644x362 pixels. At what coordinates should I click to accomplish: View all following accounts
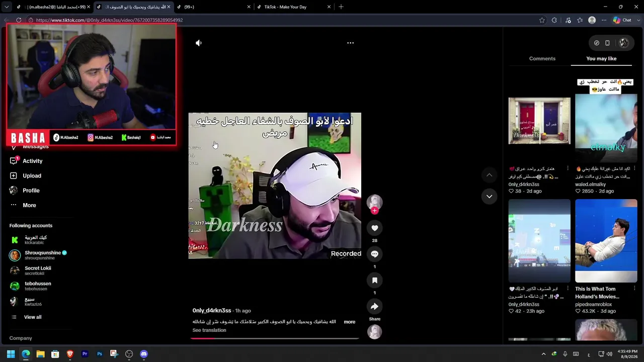tap(33, 317)
